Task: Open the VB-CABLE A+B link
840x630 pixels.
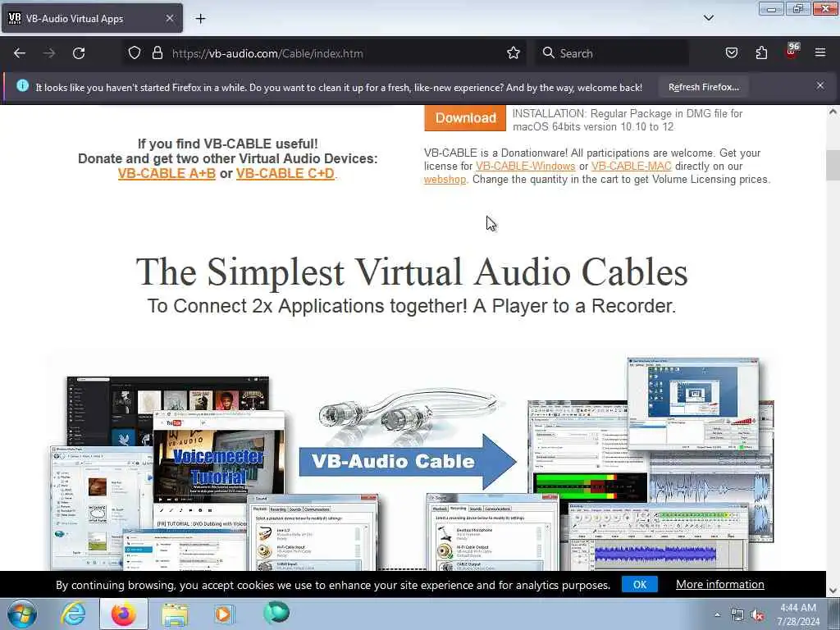Action: [x=167, y=174]
